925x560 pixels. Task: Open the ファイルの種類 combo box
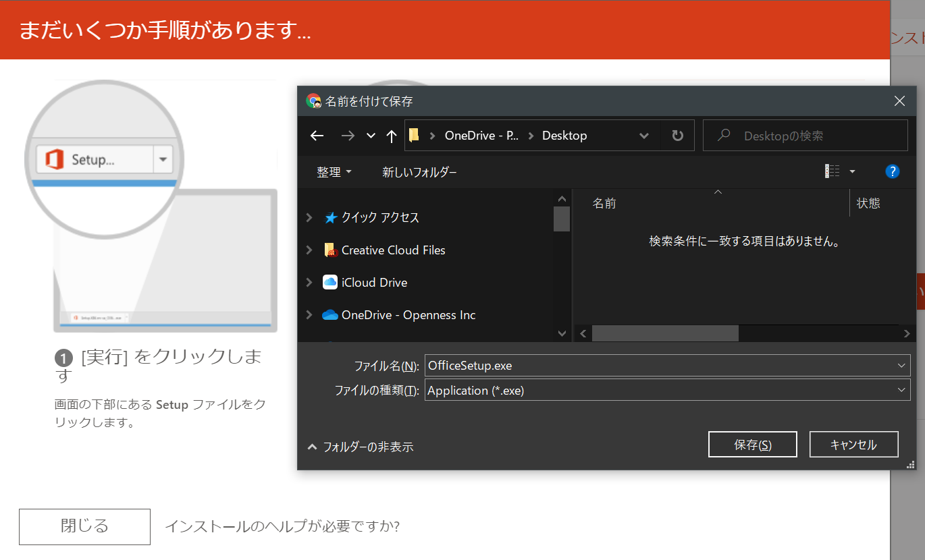point(667,390)
